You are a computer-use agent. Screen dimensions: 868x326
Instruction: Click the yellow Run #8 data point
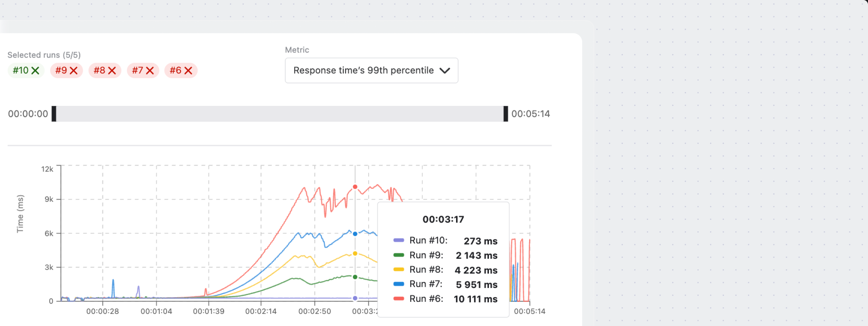coord(355,253)
